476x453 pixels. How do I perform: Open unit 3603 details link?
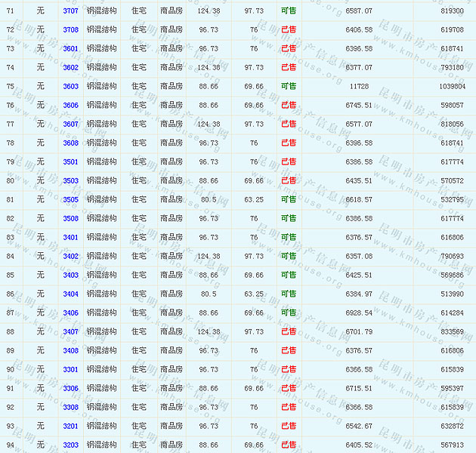(x=70, y=87)
